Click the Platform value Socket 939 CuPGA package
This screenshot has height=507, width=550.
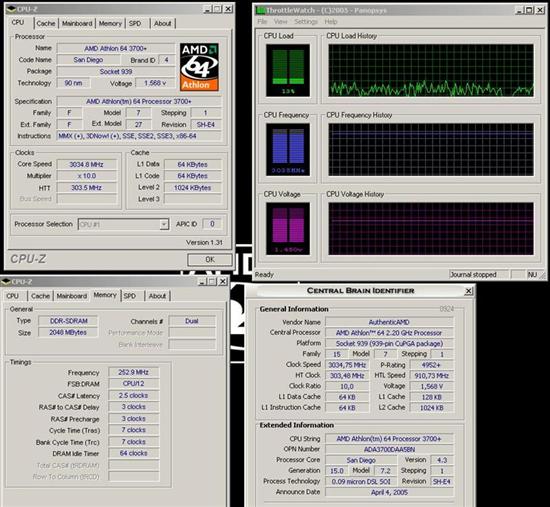pyautogui.click(x=389, y=343)
